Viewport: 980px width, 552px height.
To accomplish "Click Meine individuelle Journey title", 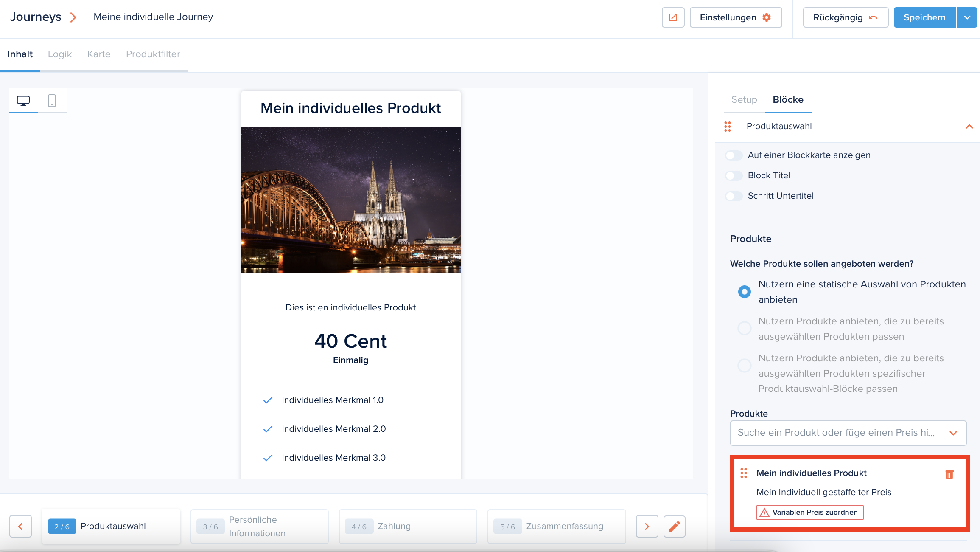I will [x=153, y=17].
